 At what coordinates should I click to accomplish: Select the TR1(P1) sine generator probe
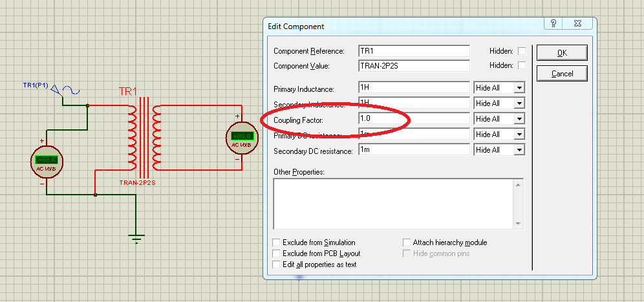click(66, 90)
